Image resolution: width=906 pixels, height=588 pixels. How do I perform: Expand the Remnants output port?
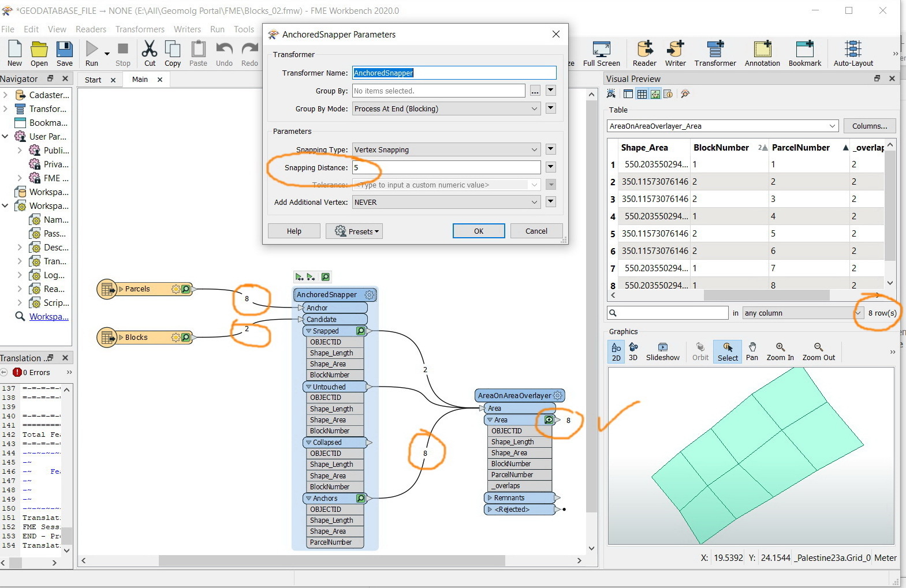tap(490, 498)
